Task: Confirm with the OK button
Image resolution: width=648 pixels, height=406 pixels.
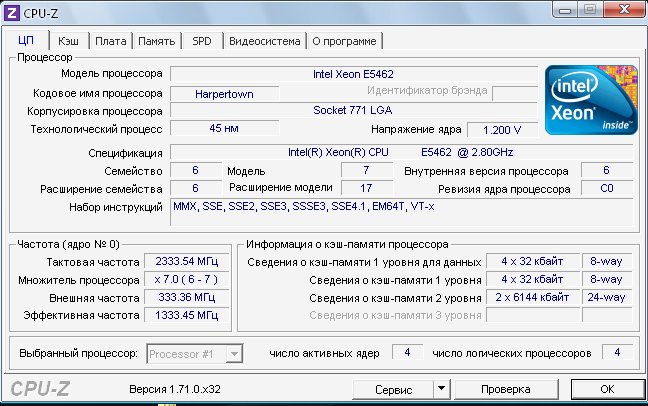Action: point(607,389)
